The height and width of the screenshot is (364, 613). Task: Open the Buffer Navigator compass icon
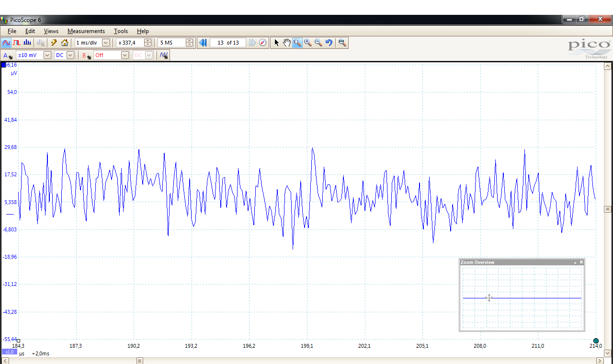click(262, 43)
